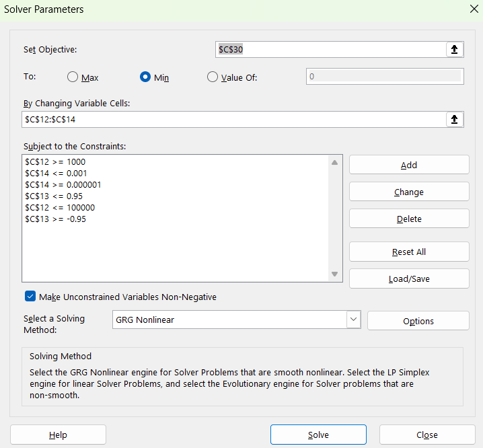Click the Change constraint button
483x448 pixels.
coord(408,192)
